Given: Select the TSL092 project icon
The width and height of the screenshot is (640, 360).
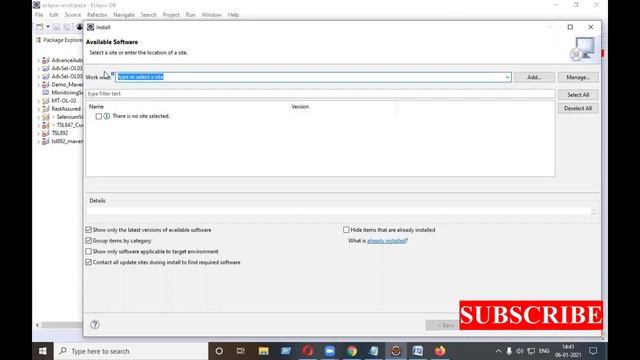Looking at the screenshot, I should (46, 133).
